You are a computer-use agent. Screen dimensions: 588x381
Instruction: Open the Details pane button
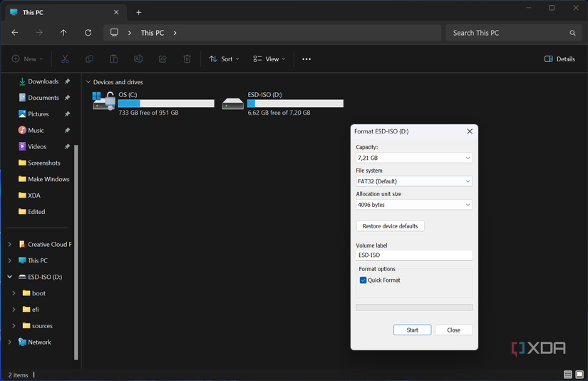(x=559, y=59)
